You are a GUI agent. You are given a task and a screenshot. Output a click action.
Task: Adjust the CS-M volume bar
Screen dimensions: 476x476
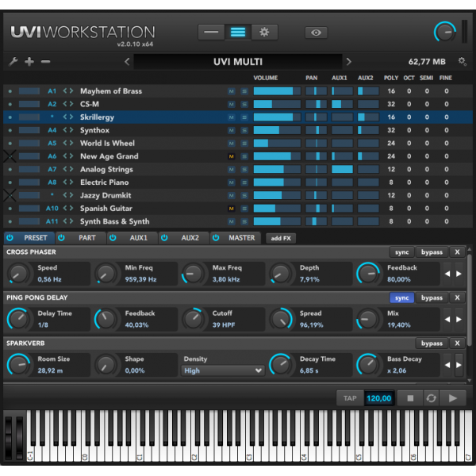277,104
